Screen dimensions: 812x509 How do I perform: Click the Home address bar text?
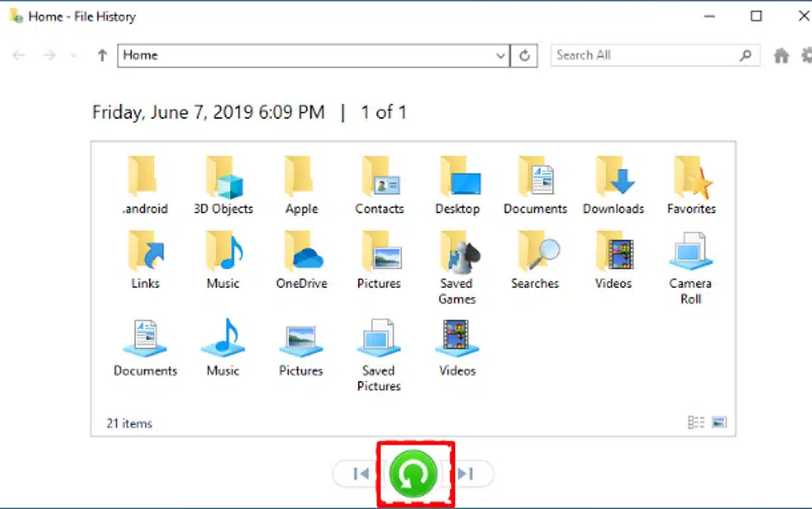coord(141,56)
